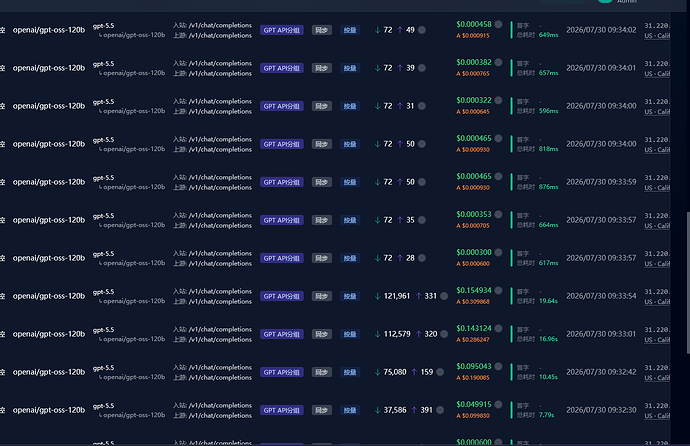Image resolution: width=690 pixels, height=446 pixels.
Task: Click the orange A $0.309868 cost
Action: pos(473,302)
